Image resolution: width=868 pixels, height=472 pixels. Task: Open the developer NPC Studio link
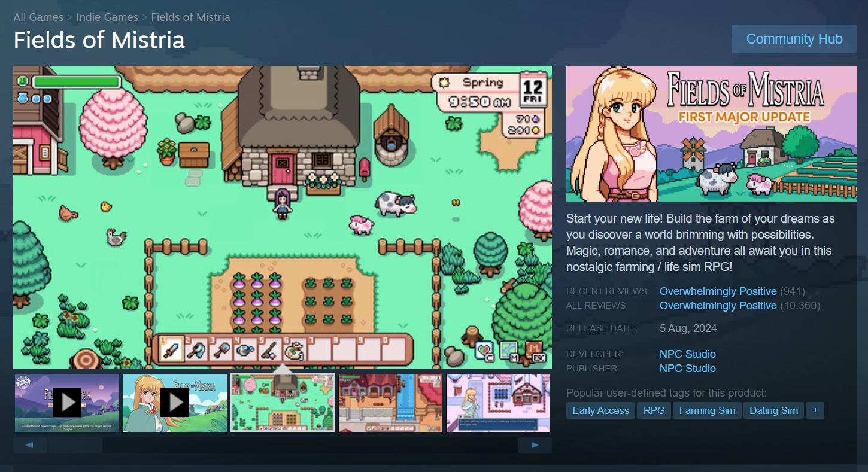(688, 354)
